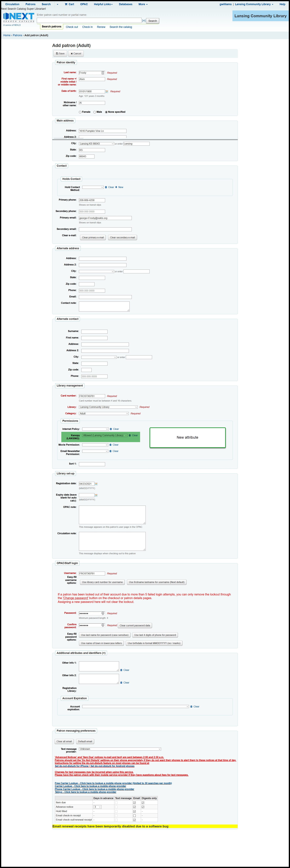
Task: Clear the Other Info 2 text area
Action: (125, 683)
